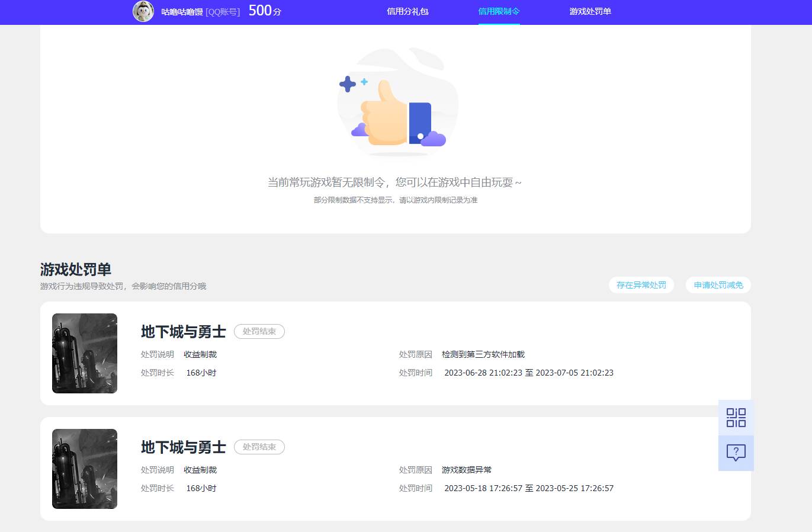
Task: Click the 处罚结束 badge on first penalty card
Action: 259,331
